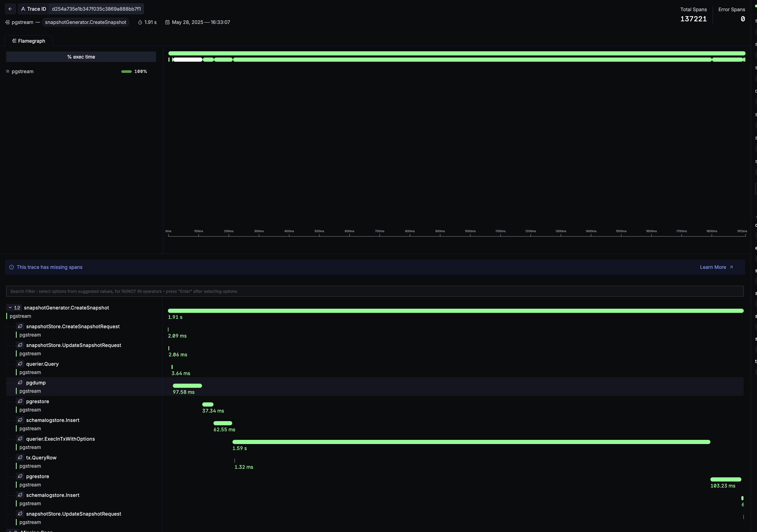Image resolution: width=757 pixels, height=532 pixels.
Task: Click the Trace ID compass icon
Action: (x=23, y=9)
